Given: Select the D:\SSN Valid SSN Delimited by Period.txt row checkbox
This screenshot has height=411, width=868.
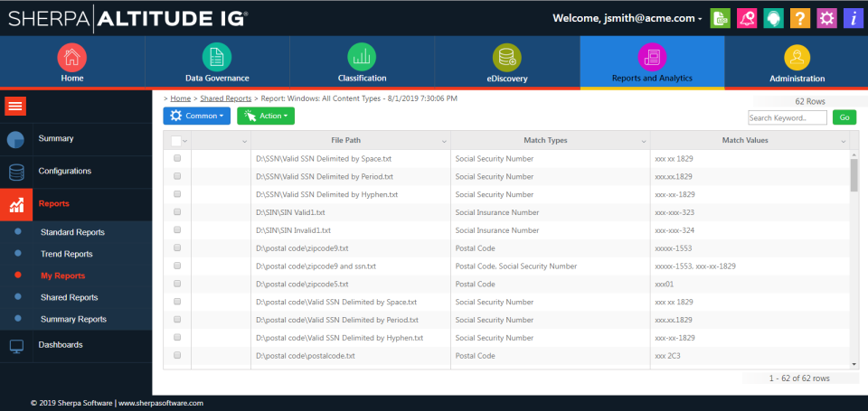Looking at the screenshot, I should coord(177,176).
